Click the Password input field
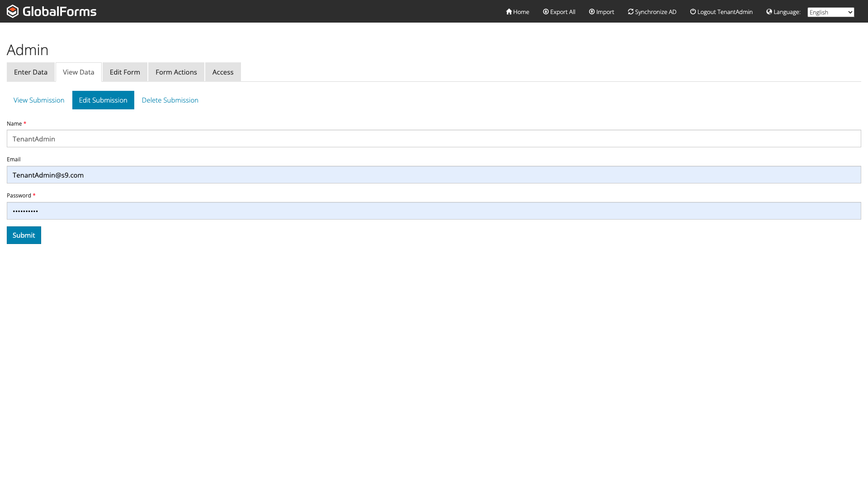868x488 pixels. [x=434, y=211]
